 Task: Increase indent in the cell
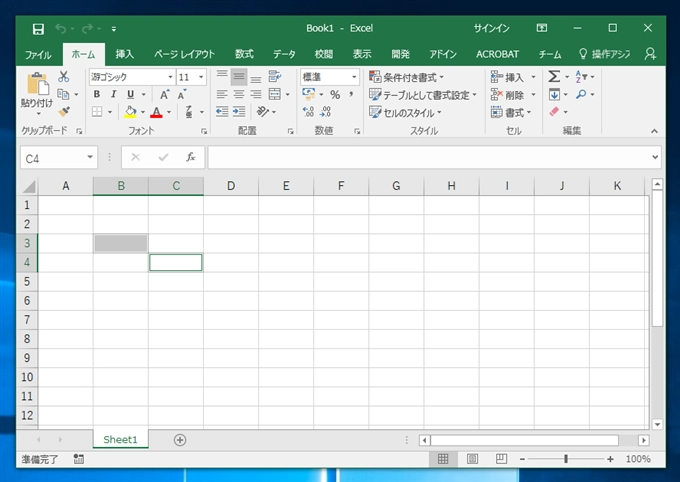pyautogui.click(x=239, y=112)
